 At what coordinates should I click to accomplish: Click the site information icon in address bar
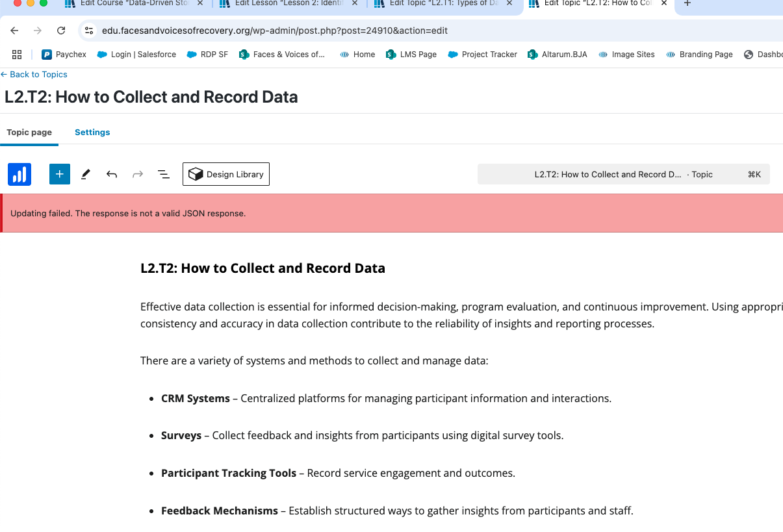[90, 31]
